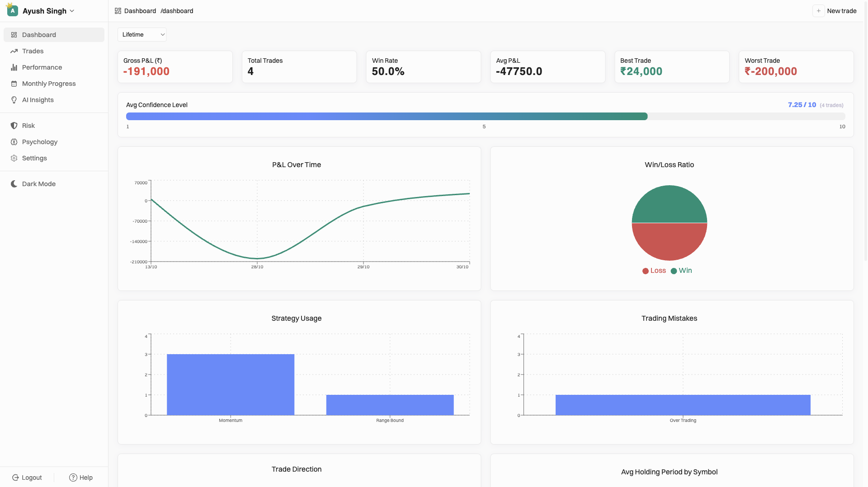
Task: Open the Monthly Progress page
Action: coord(49,84)
